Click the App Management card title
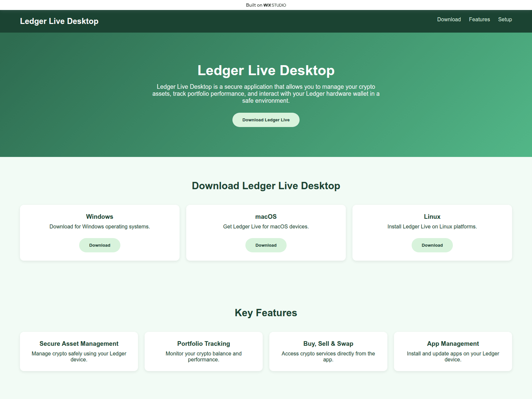The image size is (532, 399). pyautogui.click(x=453, y=343)
